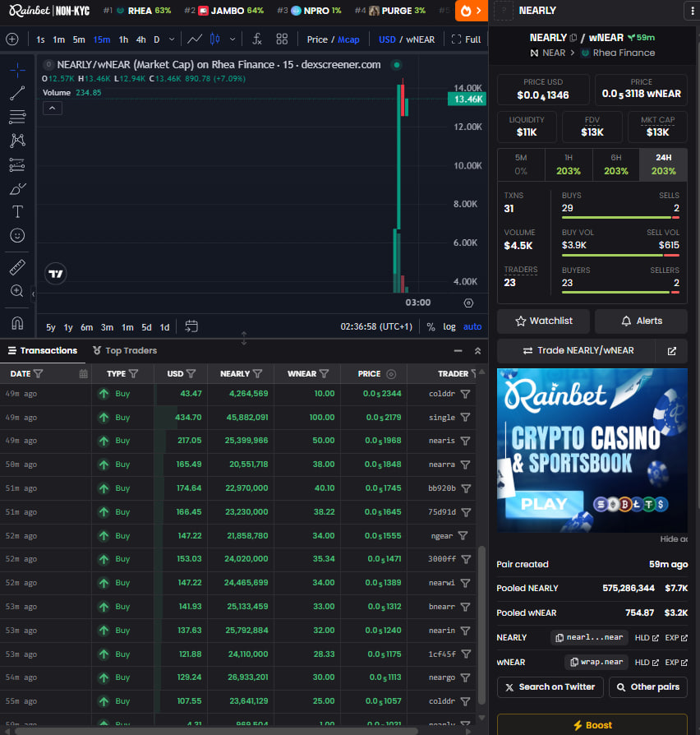Toggle the magnet mode icon

pyautogui.click(x=17, y=323)
